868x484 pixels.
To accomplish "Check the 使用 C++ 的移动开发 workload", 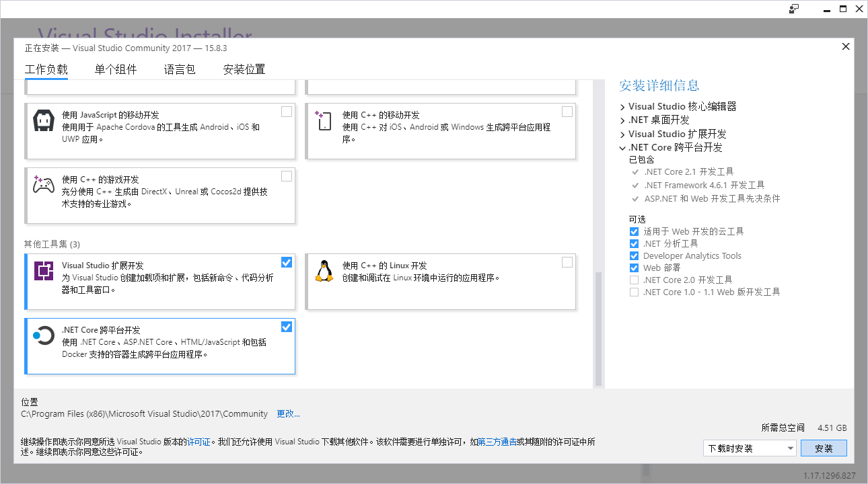I will coord(567,112).
